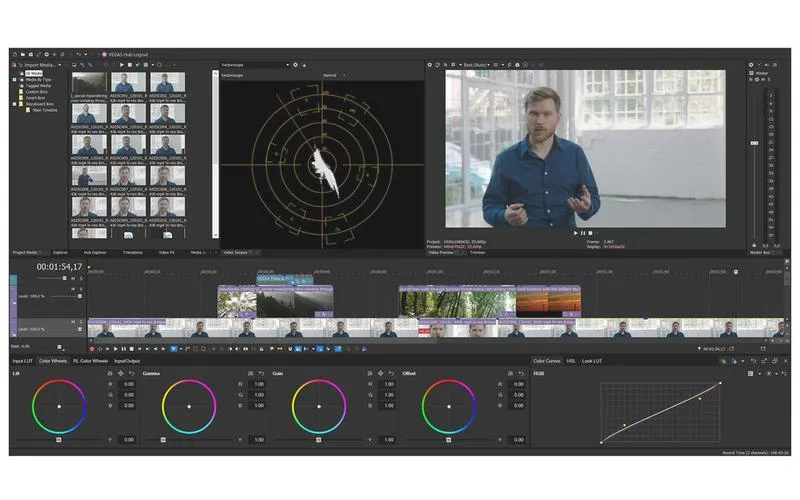Click the timeline Record button
Image resolution: width=800 pixels, height=500 pixels.
tap(92, 349)
